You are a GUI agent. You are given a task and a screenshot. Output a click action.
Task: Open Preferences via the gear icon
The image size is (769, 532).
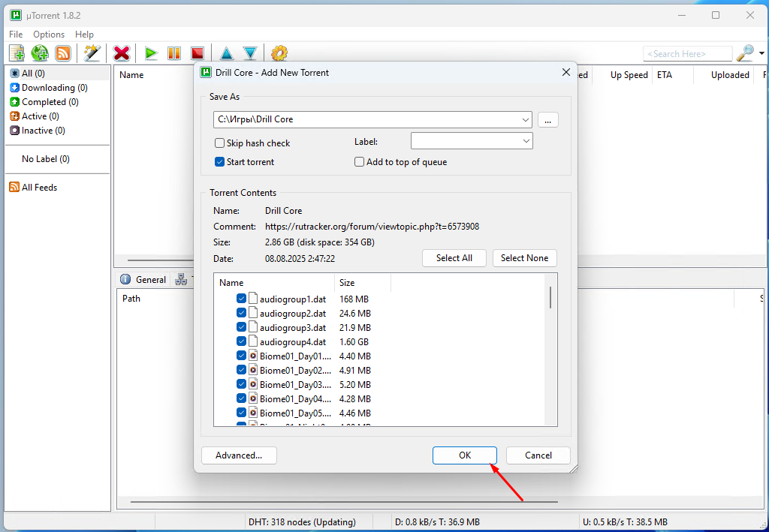point(279,53)
